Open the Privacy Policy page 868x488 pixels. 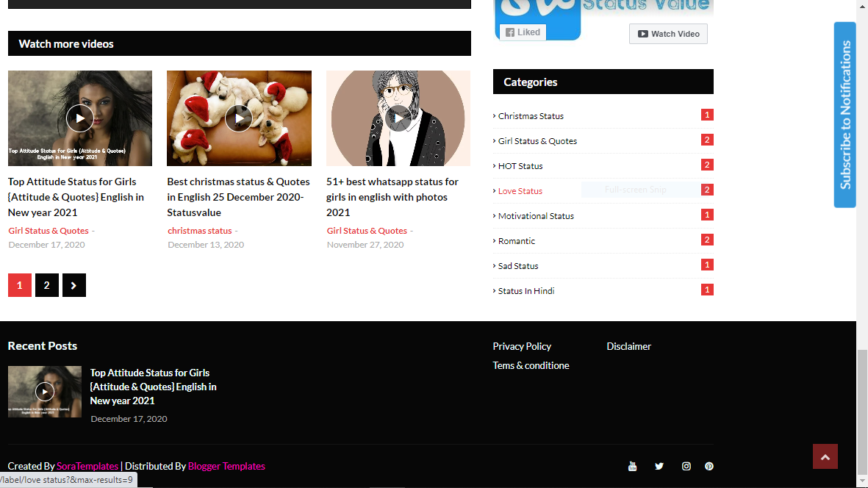pyautogui.click(x=522, y=346)
